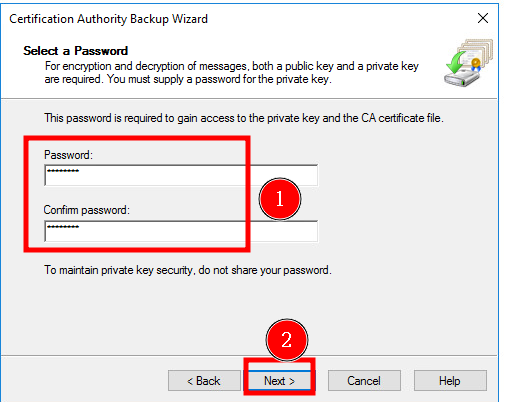Close the Certification Authority Backup Wizard

pos(483,18)
